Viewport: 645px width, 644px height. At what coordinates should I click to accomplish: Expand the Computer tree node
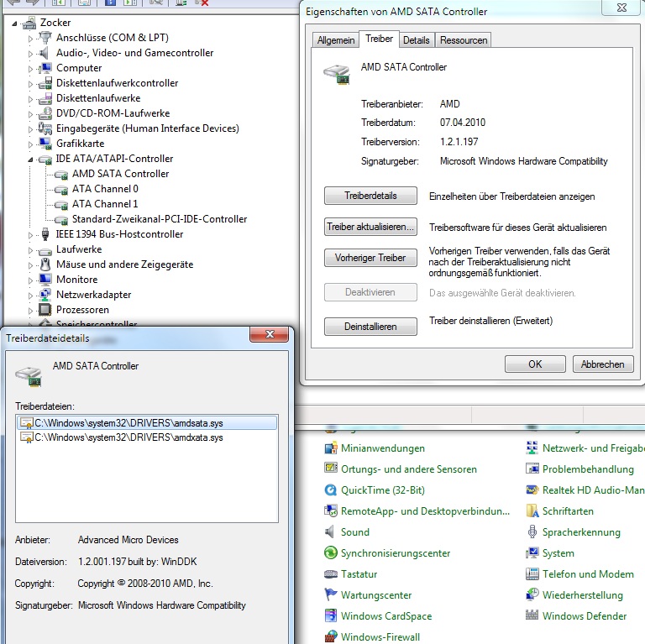click(30, 69)
